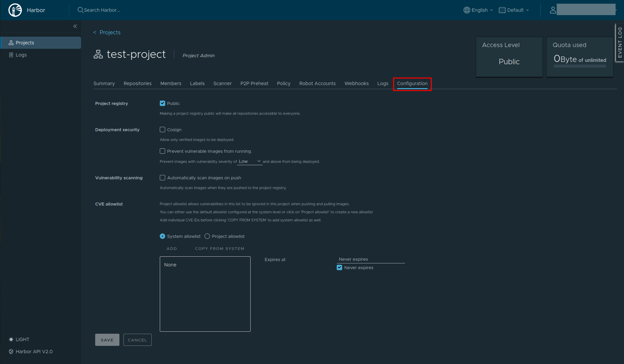
Task: Open the Robot Accounts tab
Action: click(x=317, y=83)
